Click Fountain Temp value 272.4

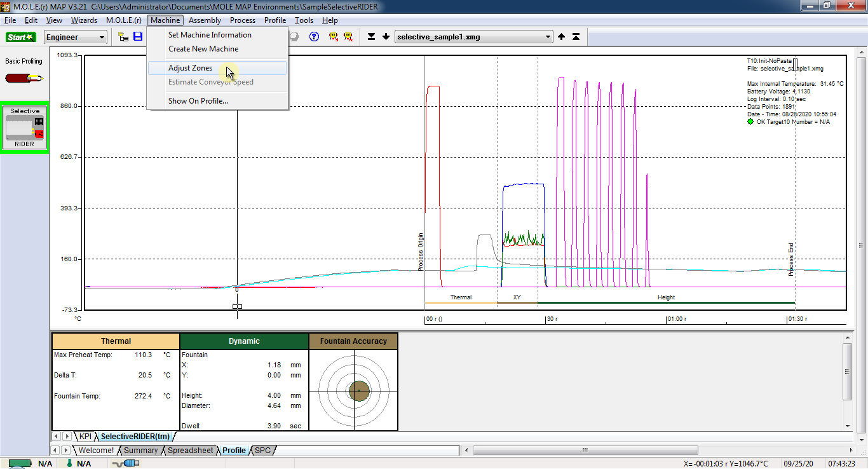click(x=144, y=396)
